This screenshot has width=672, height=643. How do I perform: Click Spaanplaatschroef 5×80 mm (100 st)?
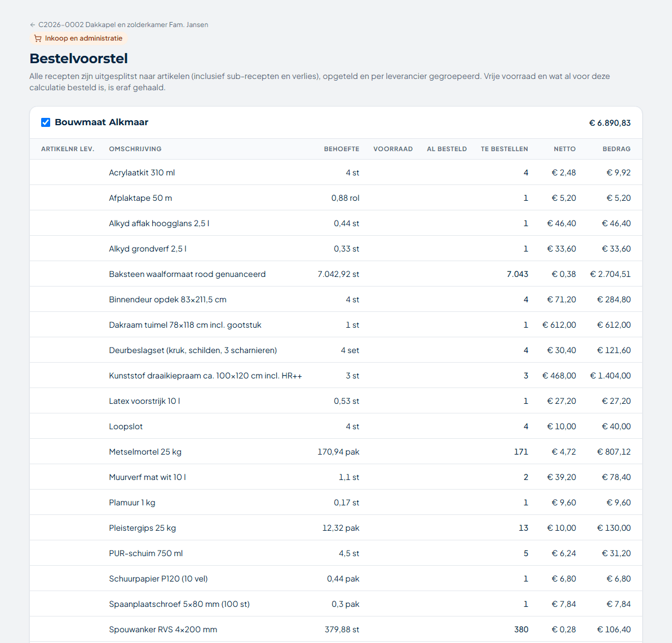pos(179,604)
